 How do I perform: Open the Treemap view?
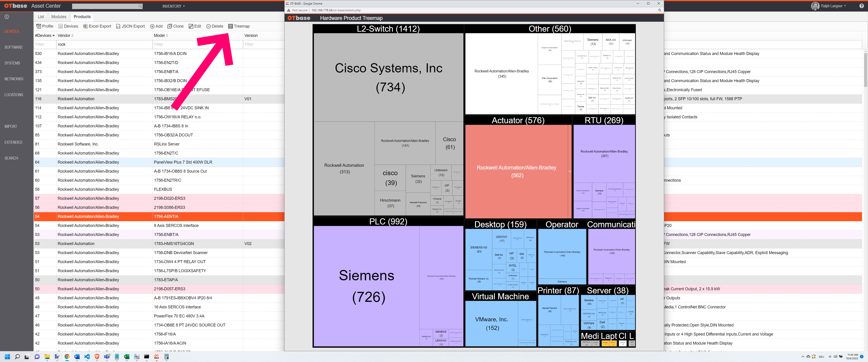239,26
